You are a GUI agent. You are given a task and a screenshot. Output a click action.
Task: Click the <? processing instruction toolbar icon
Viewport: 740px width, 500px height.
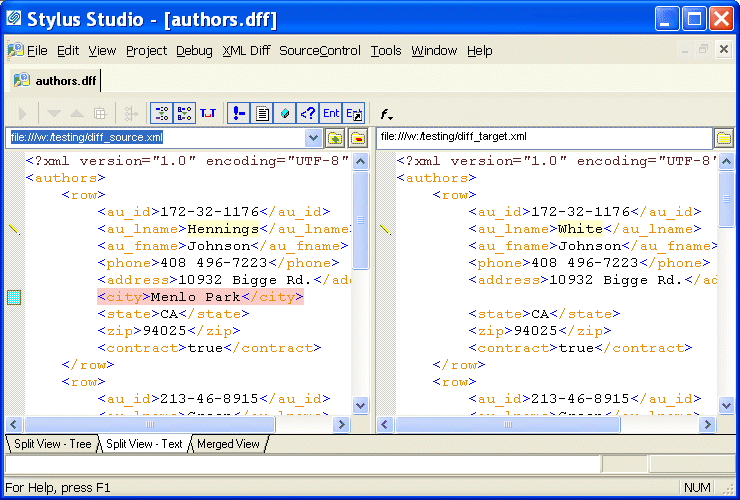[309, 114]
